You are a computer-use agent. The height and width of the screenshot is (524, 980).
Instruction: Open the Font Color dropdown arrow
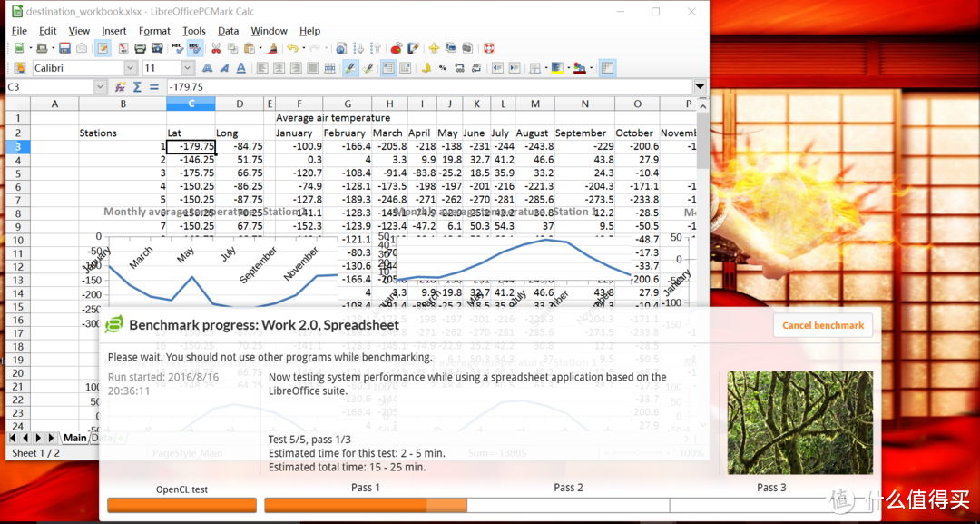point(592,68)
